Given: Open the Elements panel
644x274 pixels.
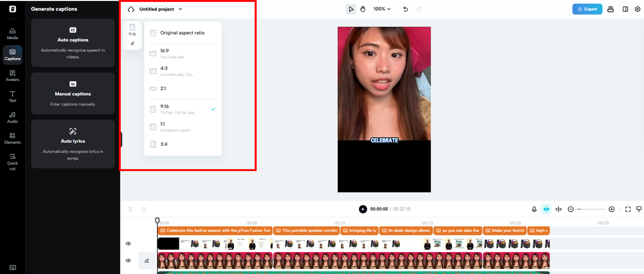Looking at the screenshot, I should [x=13, y=138].
